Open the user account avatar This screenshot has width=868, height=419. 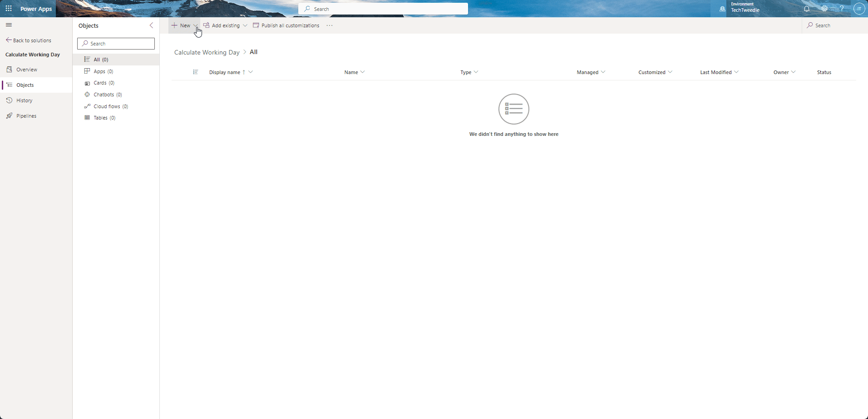(859, 9)
